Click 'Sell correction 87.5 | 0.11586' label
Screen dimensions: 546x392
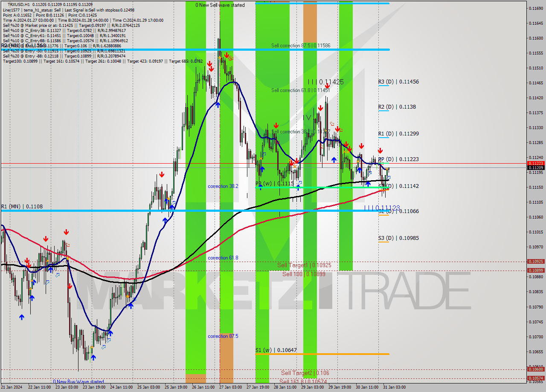pos(301,46)
